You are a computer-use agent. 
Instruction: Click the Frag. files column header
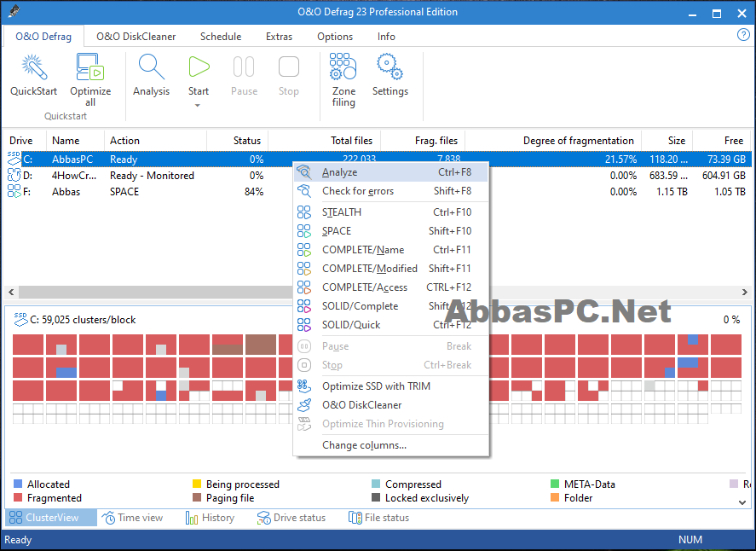(x=423, y=141)
